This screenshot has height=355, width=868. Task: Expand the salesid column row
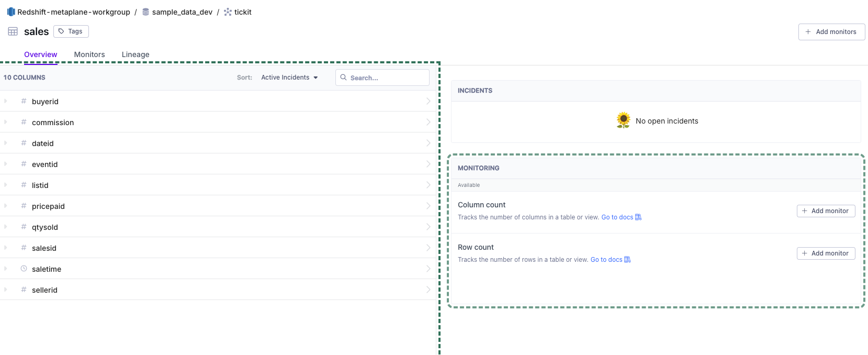click(x=6, y=248)
